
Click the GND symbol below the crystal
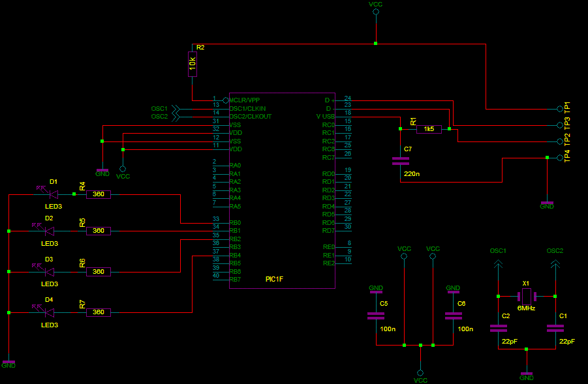click(x=527, y=375)
